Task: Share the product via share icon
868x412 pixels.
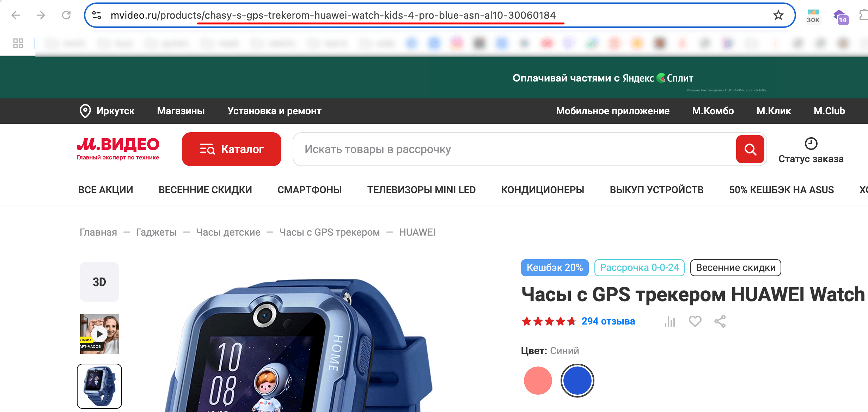Action: [720, 321]
